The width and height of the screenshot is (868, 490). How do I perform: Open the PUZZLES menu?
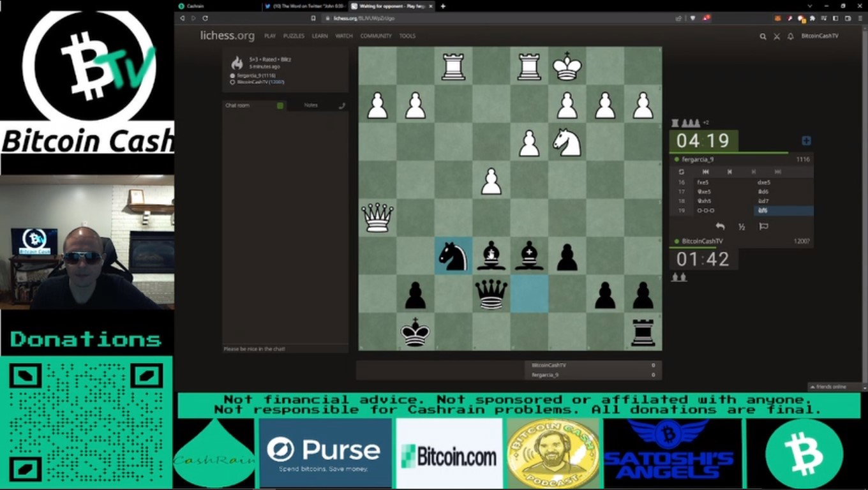[x=294, y=36]
